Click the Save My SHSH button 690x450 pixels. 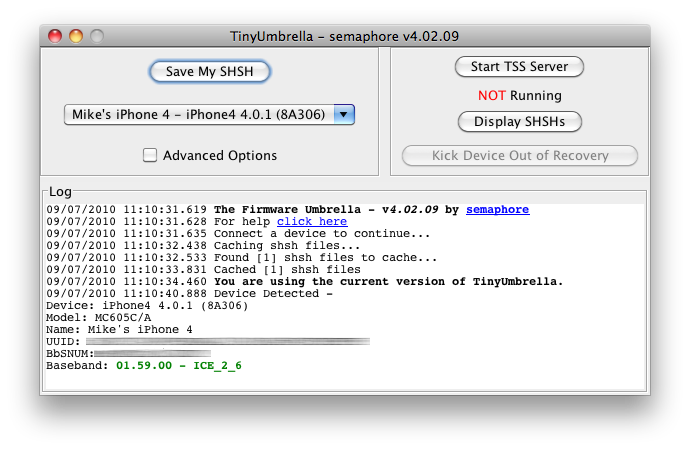[x=209, y=71]
